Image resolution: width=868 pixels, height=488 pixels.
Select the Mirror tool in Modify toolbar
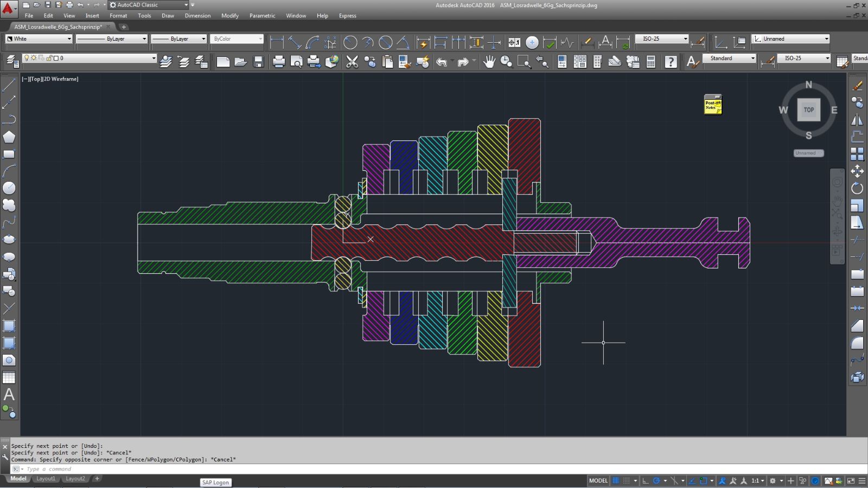(857, 120)
